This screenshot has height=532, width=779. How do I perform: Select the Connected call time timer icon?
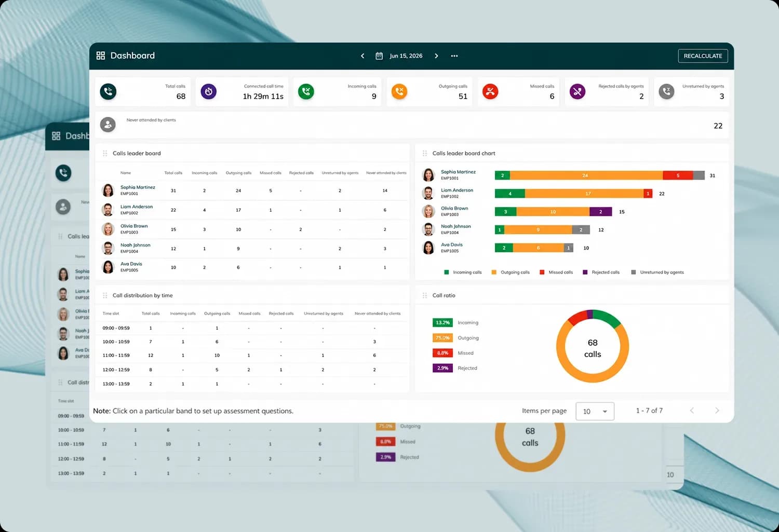(208, 91)
